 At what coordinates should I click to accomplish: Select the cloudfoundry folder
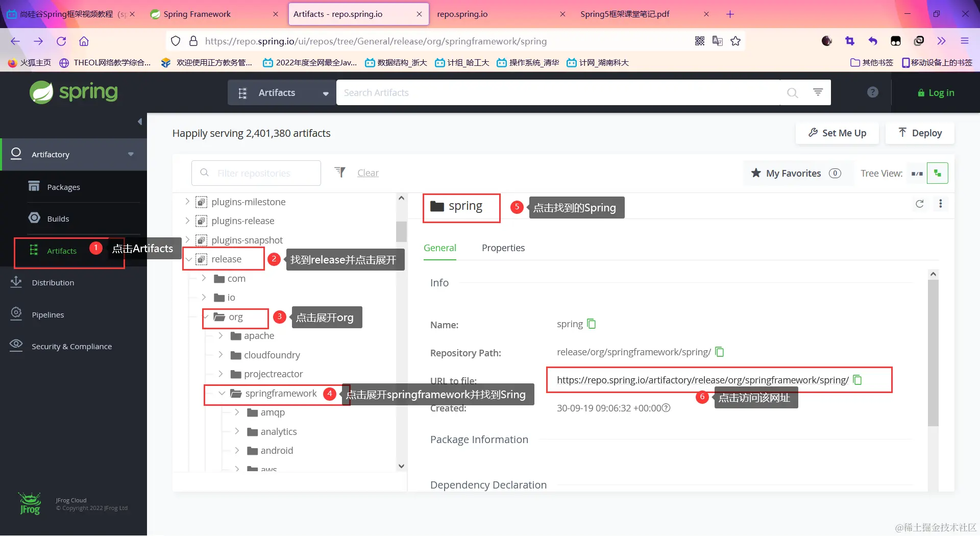pyautogui.click(x=265, y=355)
